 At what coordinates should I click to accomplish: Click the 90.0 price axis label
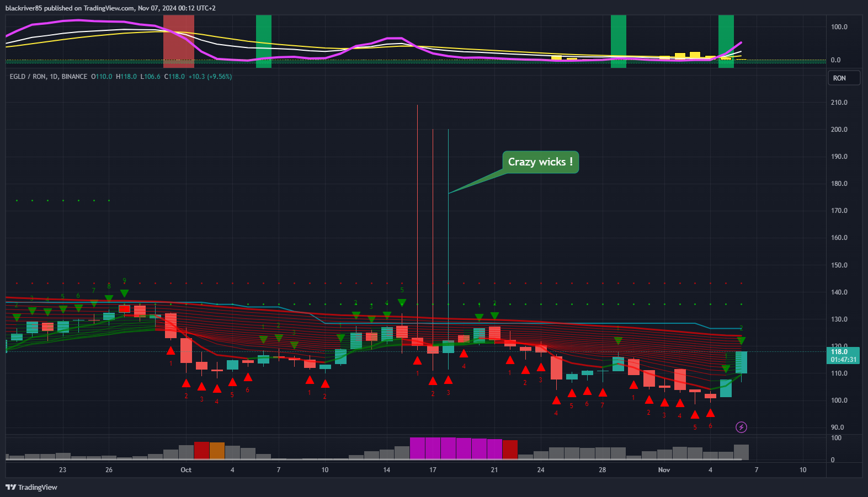[x=837, y=427]
